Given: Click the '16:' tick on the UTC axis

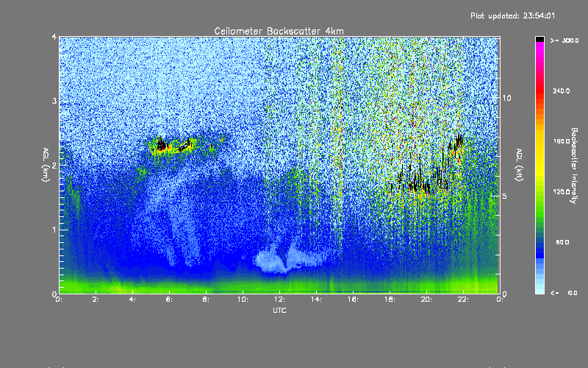Looking at the screenshot, I should click(353, 300).
